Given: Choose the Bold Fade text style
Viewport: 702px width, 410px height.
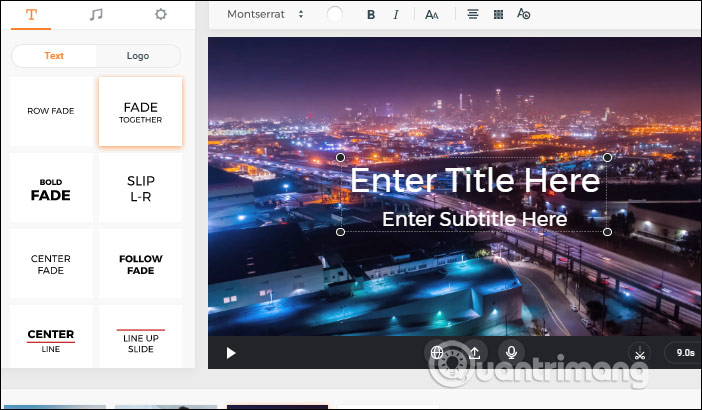Looking at the screenshot, I should (51, 189).
